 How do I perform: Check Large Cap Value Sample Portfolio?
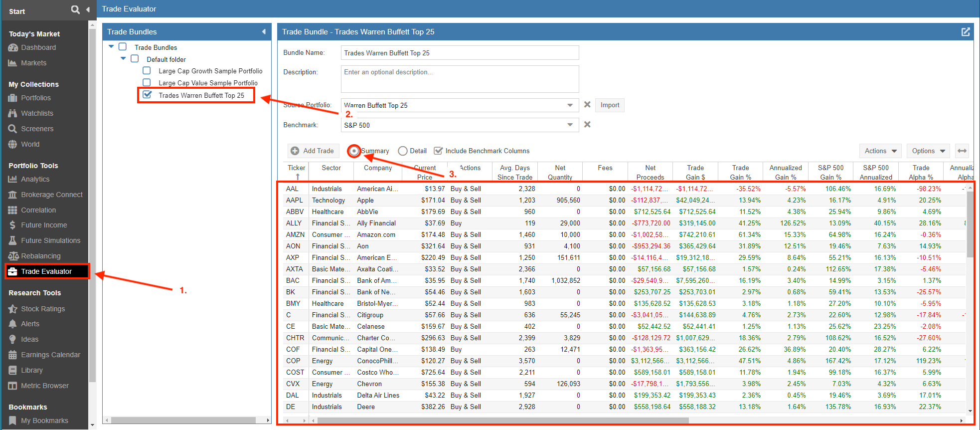click(x=147, y=82)
